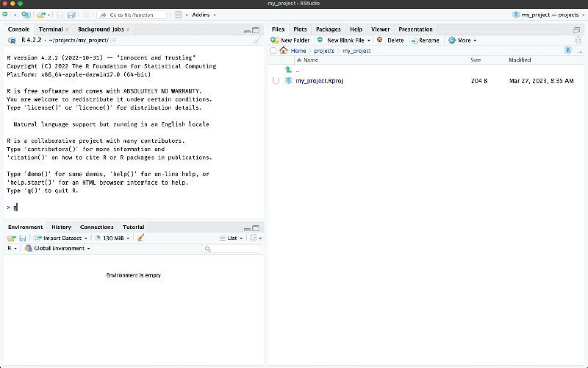
Task: Click the console input prompt line
Action: pyautogui.click(x=134, y=208)
